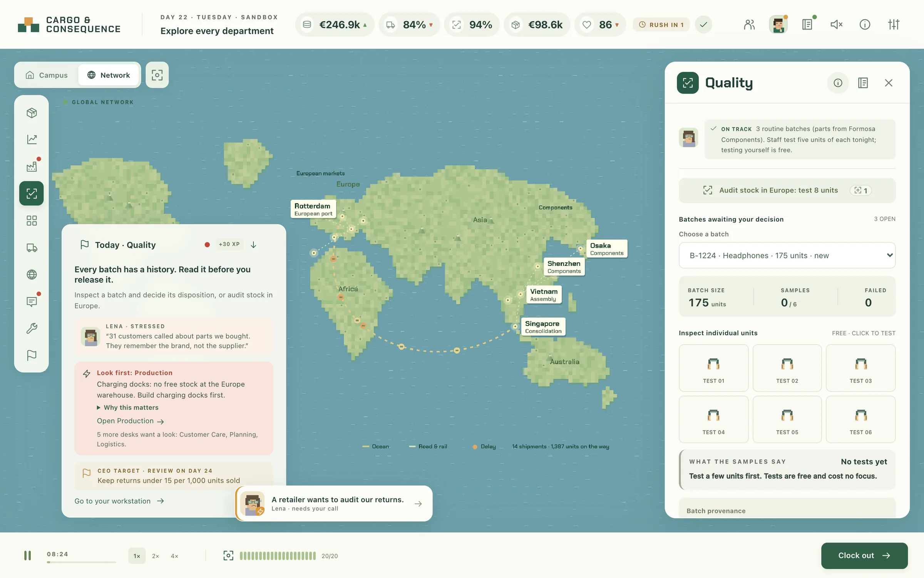Set game speed to 1x

137,556
